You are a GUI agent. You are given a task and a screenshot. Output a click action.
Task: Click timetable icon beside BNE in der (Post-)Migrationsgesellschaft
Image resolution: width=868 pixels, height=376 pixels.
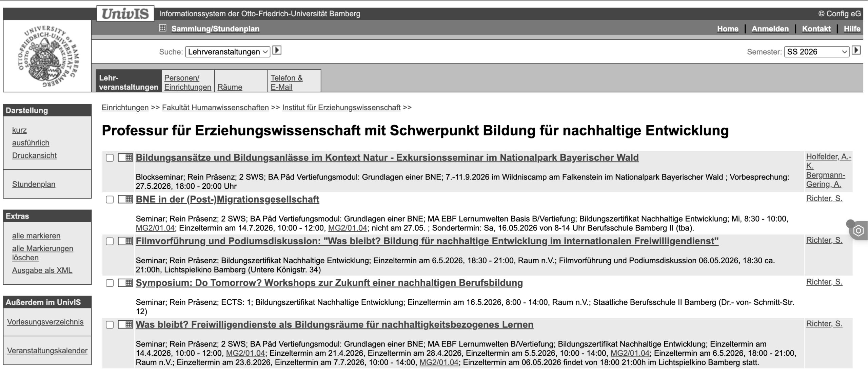125,199
